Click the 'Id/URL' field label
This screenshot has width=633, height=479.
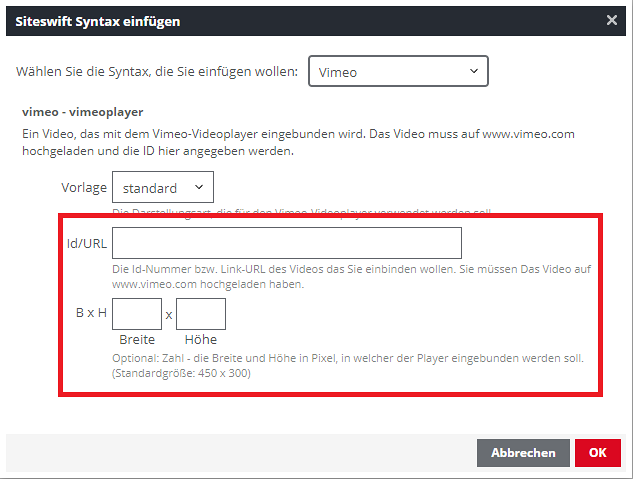coord(86,243)
